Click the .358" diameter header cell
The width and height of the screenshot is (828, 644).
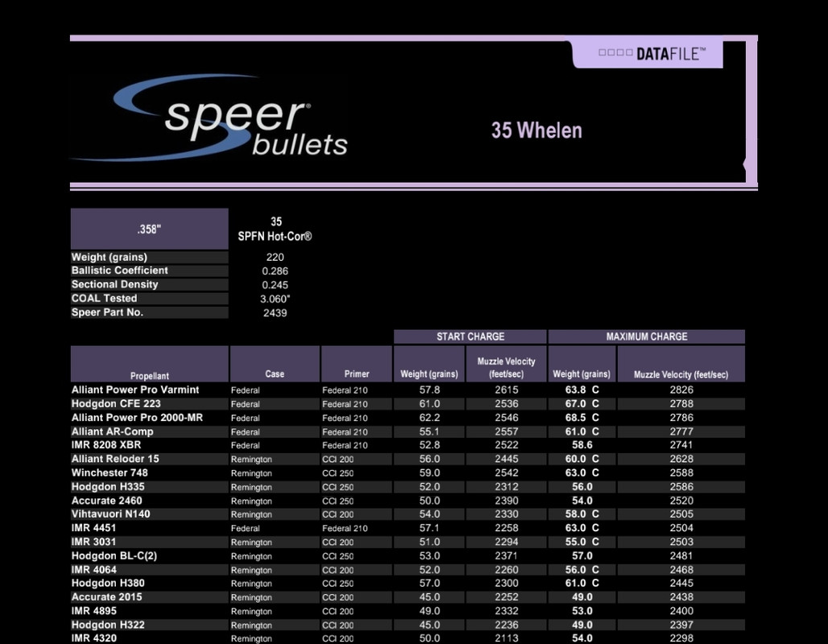click(x=150, y=229)
